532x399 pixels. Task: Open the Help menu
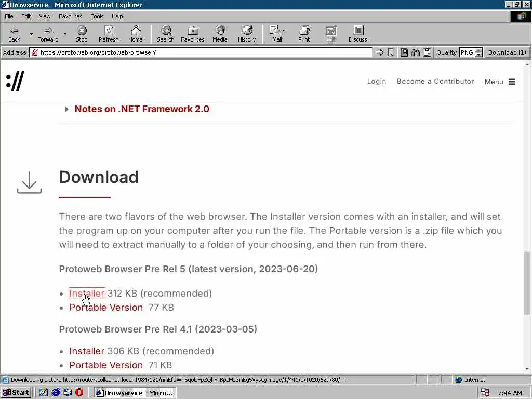click(117, 16)
